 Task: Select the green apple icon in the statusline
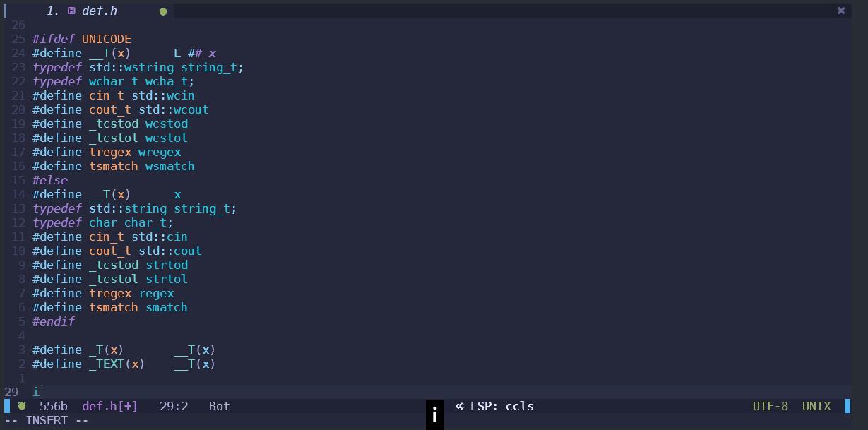tap(22, 406)
